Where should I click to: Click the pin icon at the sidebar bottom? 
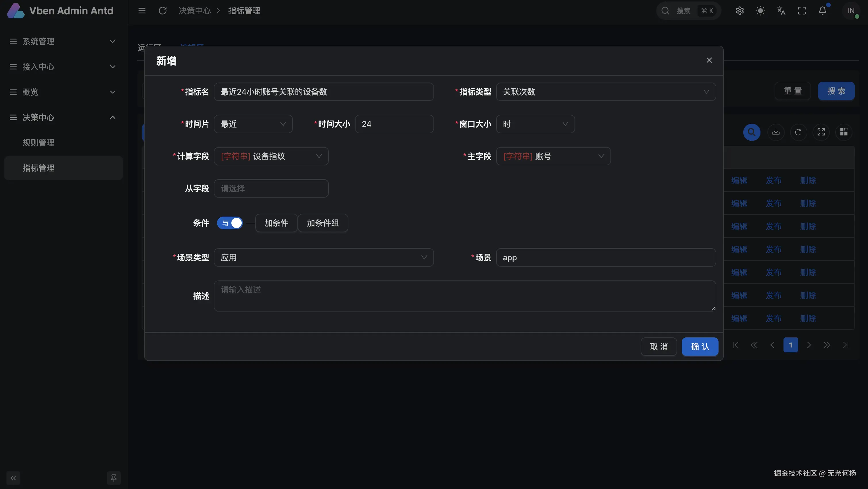[x=114, y=478]
